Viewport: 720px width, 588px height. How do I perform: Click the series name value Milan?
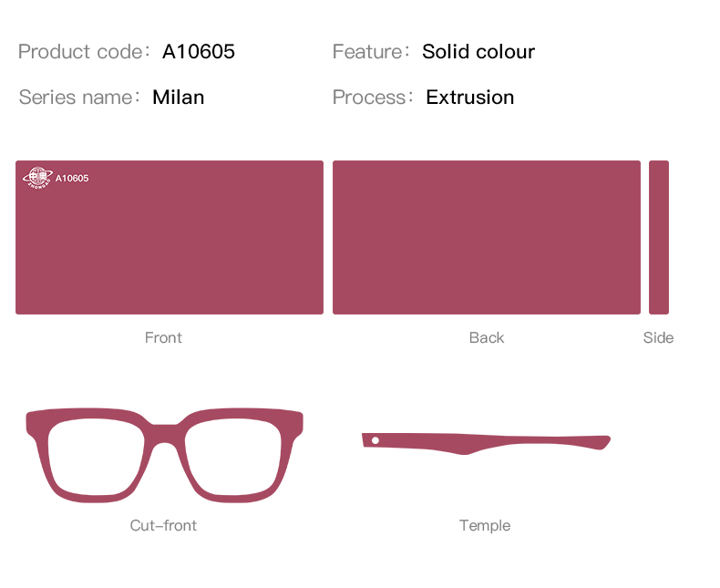(179, 98)
